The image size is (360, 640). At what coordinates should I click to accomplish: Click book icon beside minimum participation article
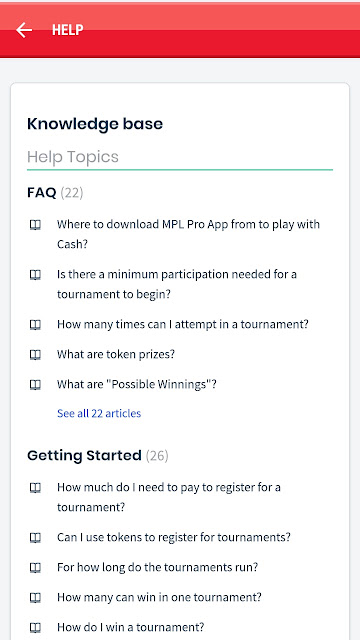coord(36,275)
